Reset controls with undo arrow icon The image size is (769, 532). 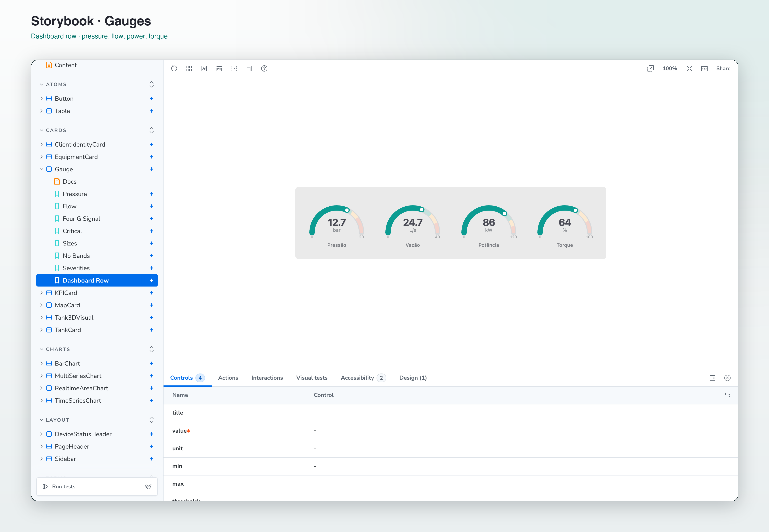tap(727, 395)
